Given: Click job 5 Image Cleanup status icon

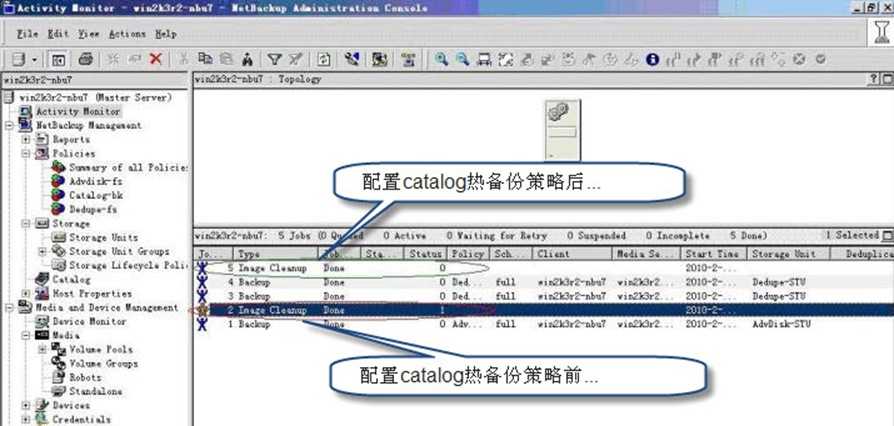Looking at the screenshot, I should [202, 267].
